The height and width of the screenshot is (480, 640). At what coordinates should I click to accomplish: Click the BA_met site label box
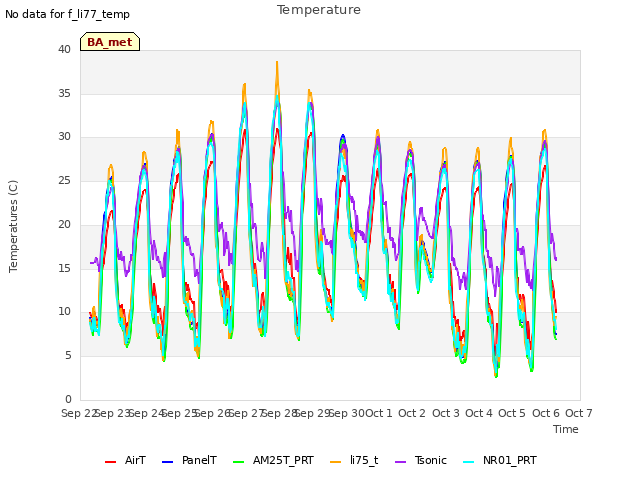[110, 42]
